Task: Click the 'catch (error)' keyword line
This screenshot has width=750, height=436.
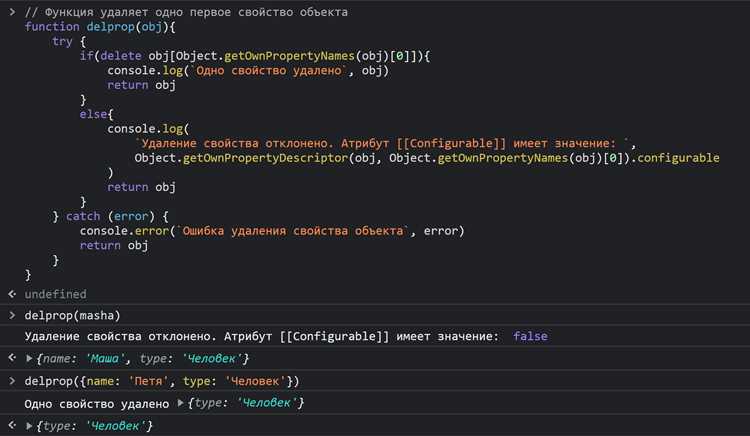Action: (x=110, y=216)
